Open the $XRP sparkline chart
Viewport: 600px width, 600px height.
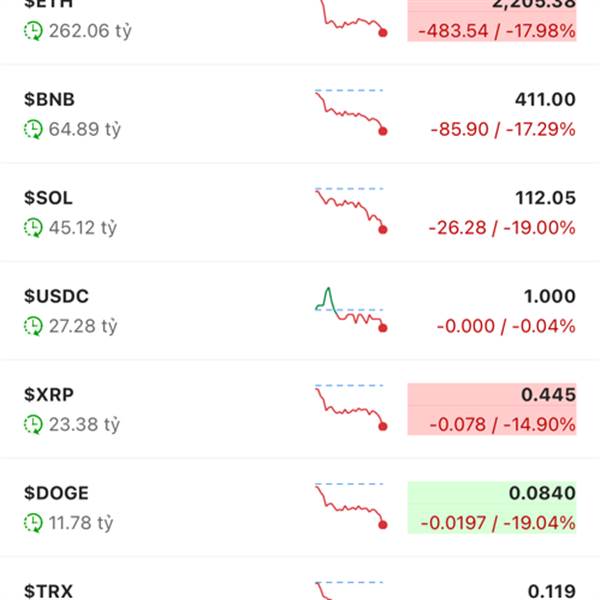(x=351, y=407)
